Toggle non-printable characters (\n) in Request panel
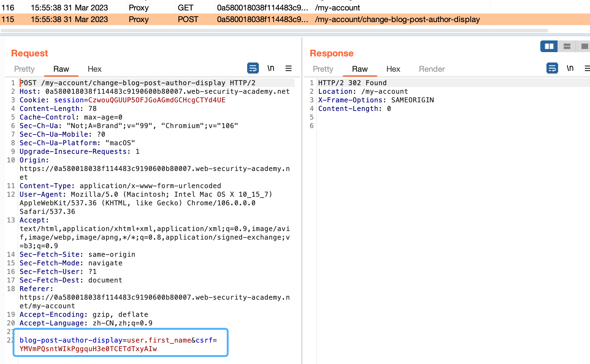 [x=270, y=68]
